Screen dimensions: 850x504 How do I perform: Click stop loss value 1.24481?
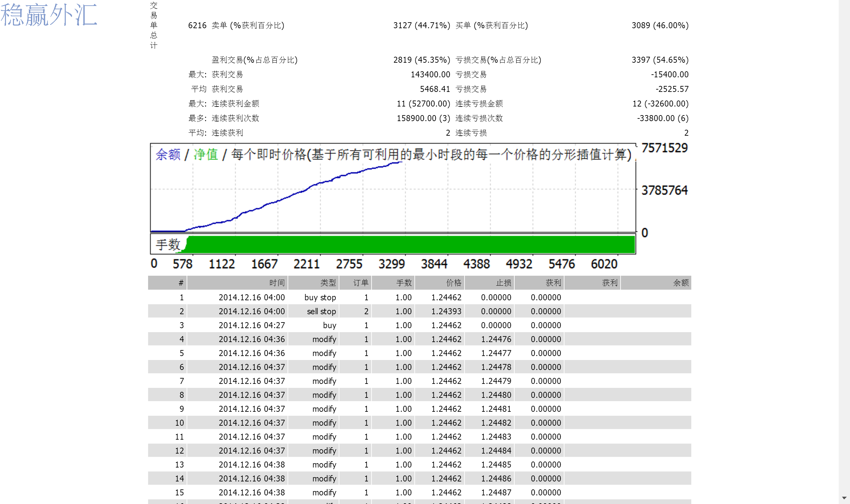click(x=496, y=409)
